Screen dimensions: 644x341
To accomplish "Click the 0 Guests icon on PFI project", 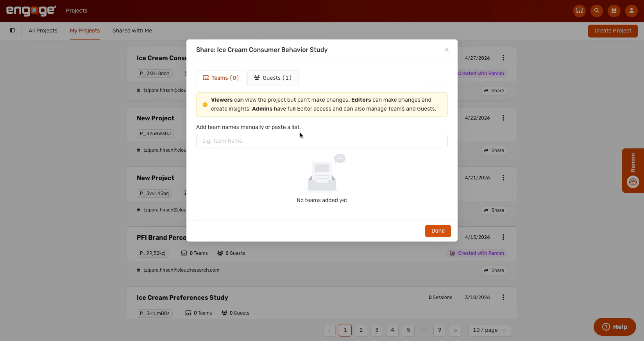I will (x=220, y=253).
